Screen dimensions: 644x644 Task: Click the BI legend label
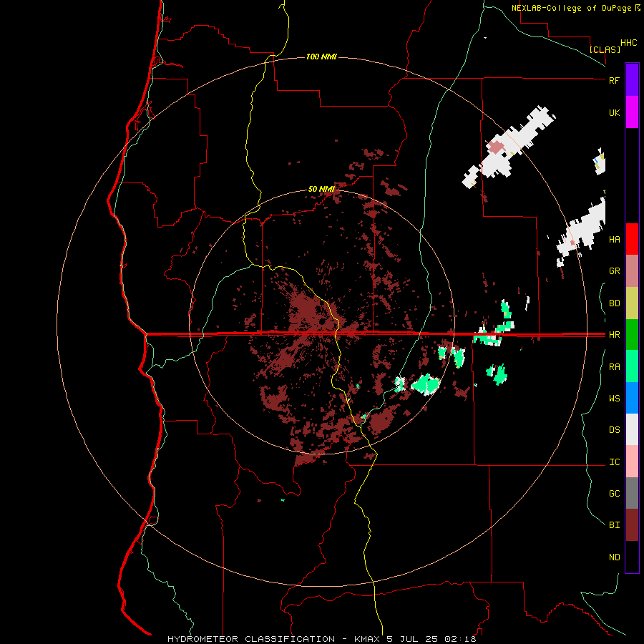click(614, 525)
